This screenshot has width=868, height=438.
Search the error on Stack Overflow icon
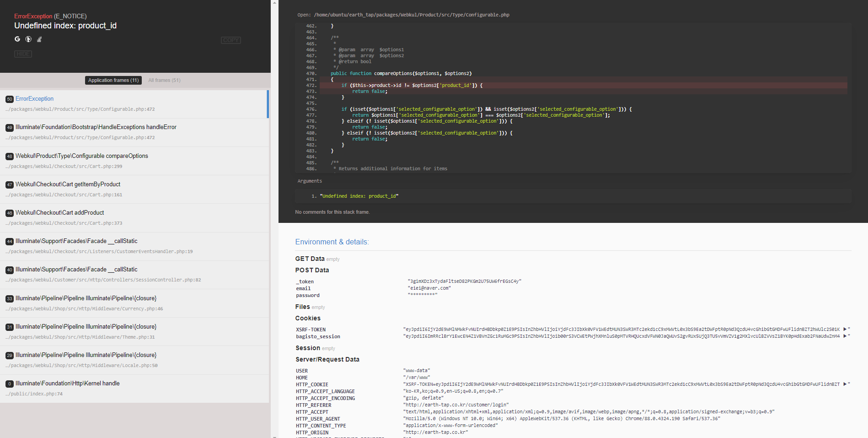(39, 39)
